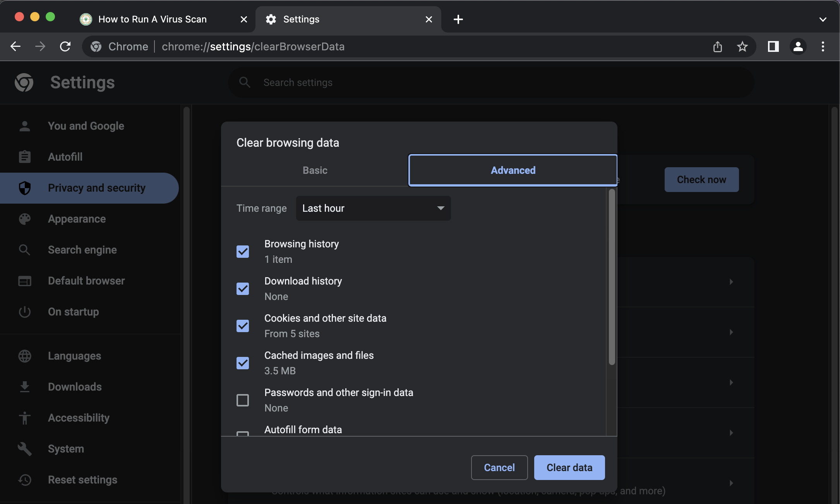Toggle the Browsing history checkbox
The image size is (840, 504).
(x=243, y=251)
